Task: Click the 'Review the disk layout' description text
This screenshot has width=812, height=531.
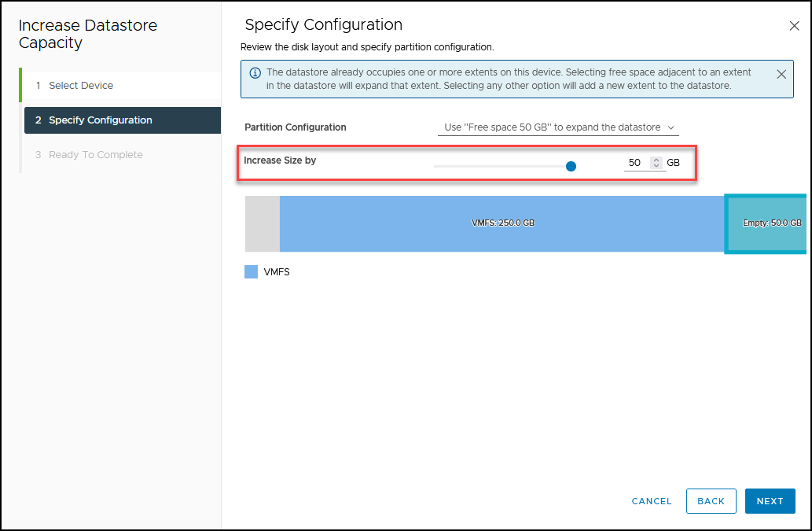Action: [367, 47]
